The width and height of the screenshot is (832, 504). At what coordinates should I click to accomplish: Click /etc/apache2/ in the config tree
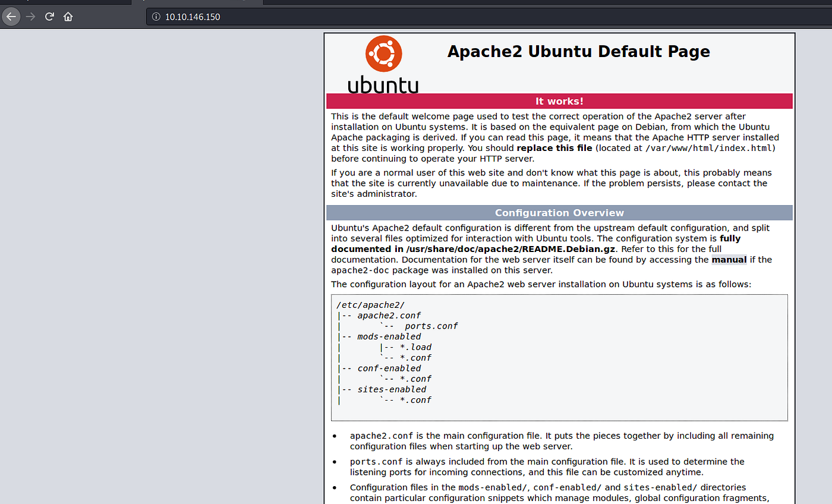click(x=370, y=305)
